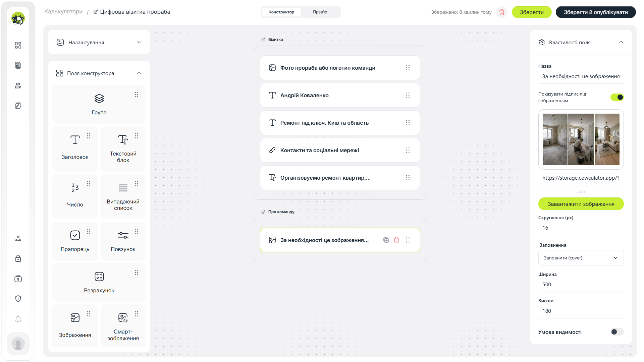This screenshot has height=362, width=644.
Task: Click the Завантажити зображення button
Action: pyautogui.click(x=581, y=204)
